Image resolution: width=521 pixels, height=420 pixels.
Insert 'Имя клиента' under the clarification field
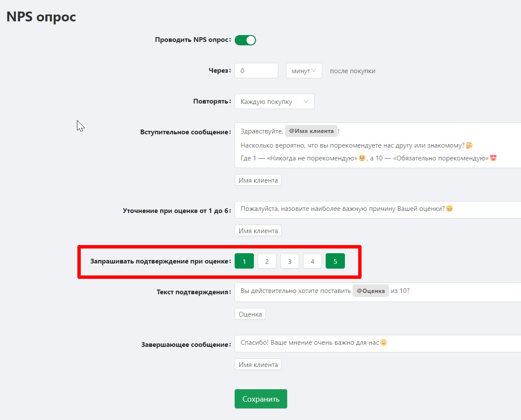[x=258, y=231]
